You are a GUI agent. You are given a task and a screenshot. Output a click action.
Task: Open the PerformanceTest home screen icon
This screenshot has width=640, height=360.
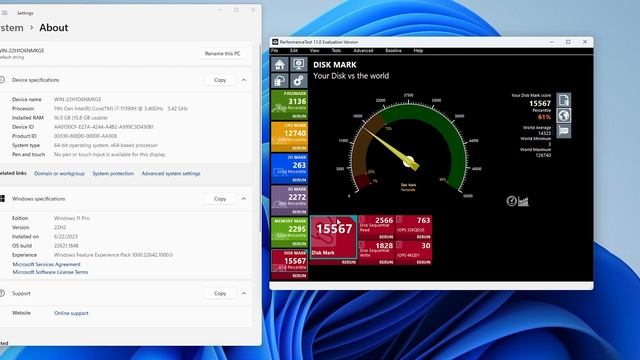tap(280, 64)
